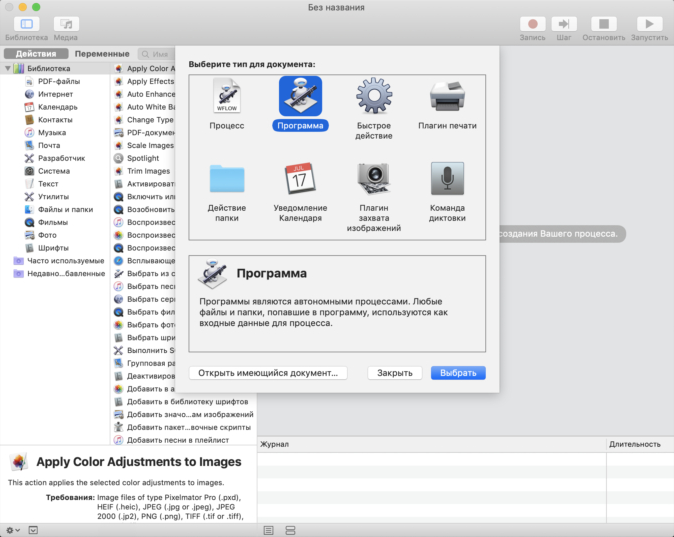The width and height of the screenshot is (674, 537).
Task: Choose the Быстрое действие gear icon
Action: tap(374, 95)
